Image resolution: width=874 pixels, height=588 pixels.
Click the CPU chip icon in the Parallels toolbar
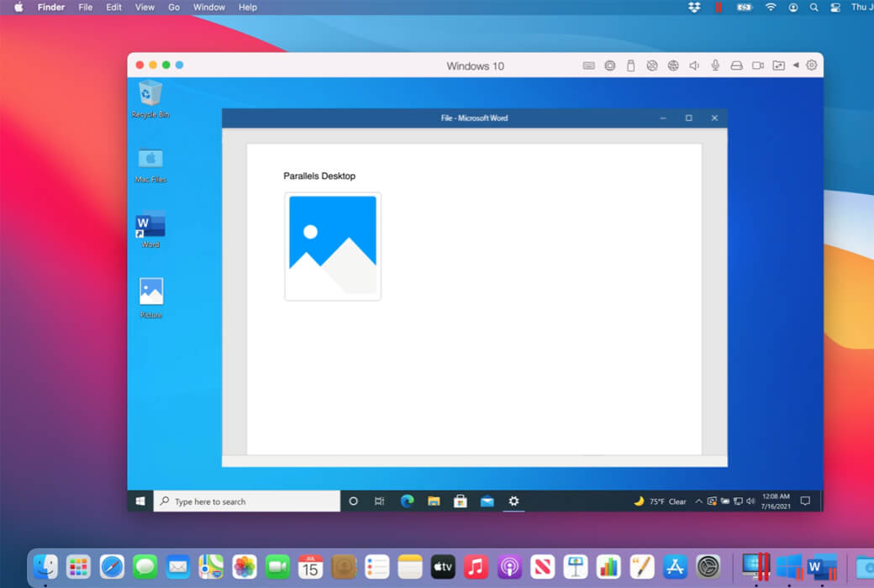click(610, 66)
